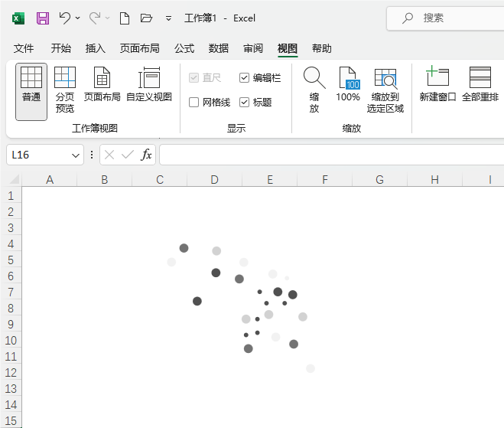Open the 审阅 tab
This screenshot has width=504, height=428.
coord(253,48)
